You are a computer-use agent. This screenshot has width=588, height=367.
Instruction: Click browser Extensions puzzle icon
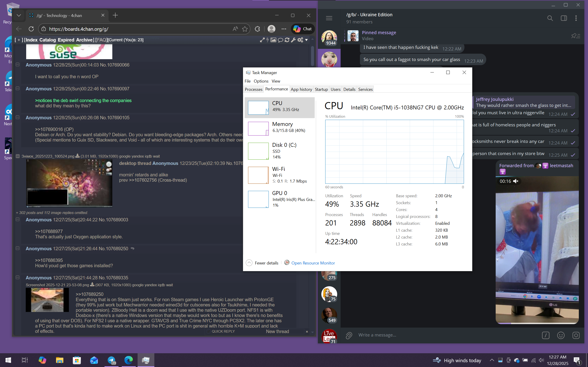[x=257, y=29]
